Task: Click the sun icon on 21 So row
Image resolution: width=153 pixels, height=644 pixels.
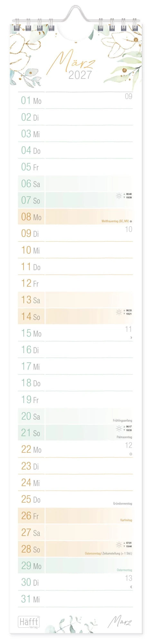Action: click(x=119, y=428)
